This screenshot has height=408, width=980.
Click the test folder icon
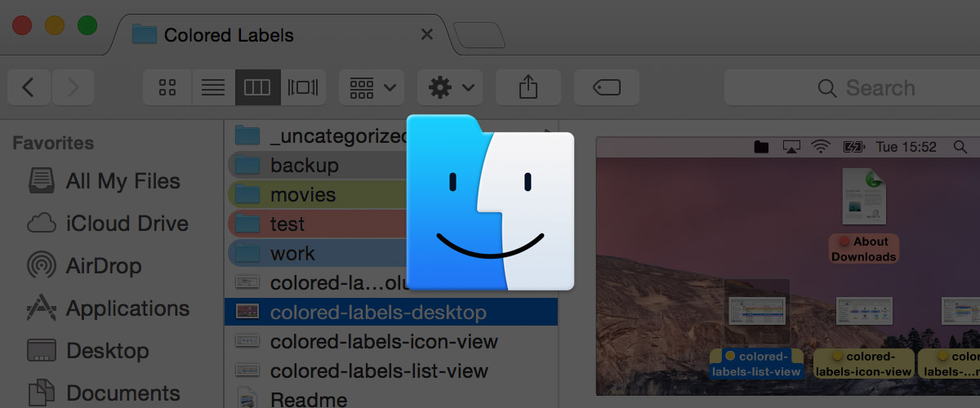pyautogui.click(x=247, y=224)
